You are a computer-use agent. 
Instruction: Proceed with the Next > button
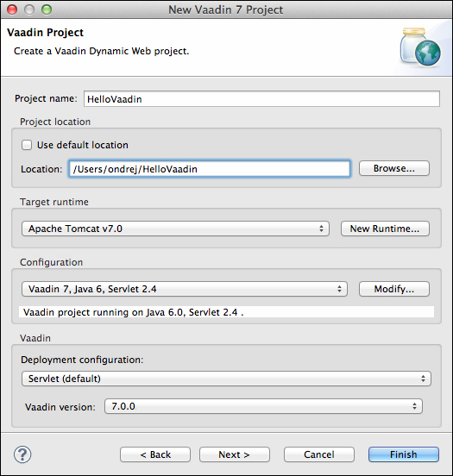pos(234,454)
